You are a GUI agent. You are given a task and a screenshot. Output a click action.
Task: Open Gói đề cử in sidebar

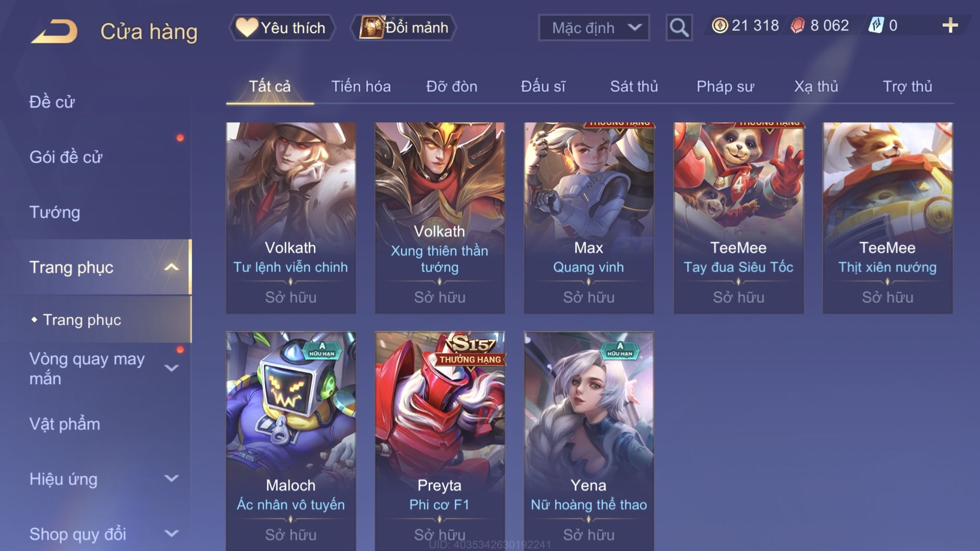coord(66,157)
